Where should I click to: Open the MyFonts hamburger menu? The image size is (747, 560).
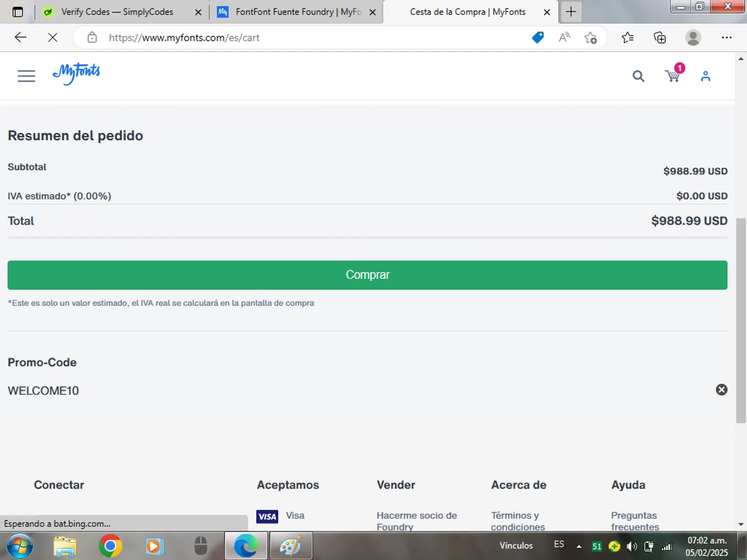tap(26, 76)
